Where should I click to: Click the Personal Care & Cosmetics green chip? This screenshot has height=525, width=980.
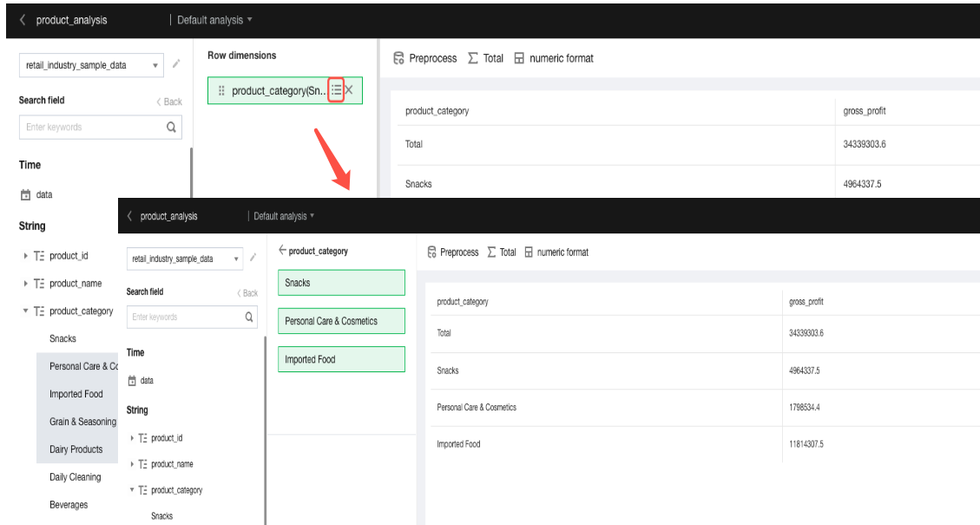tap(341, 321)
